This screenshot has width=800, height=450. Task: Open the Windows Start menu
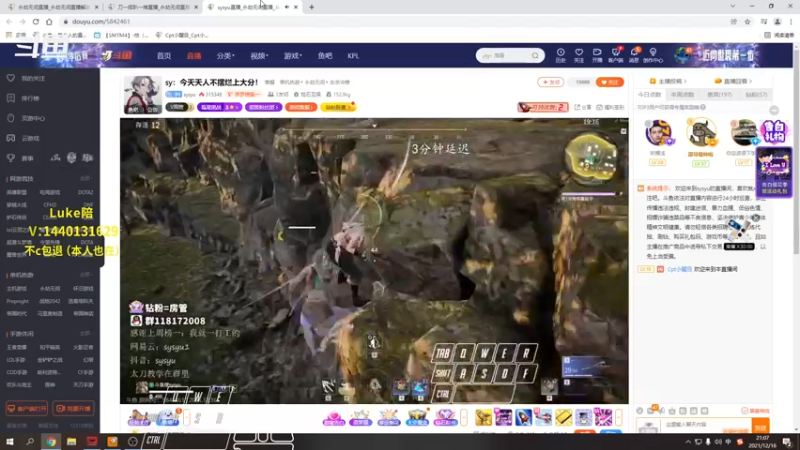(10, 442)
